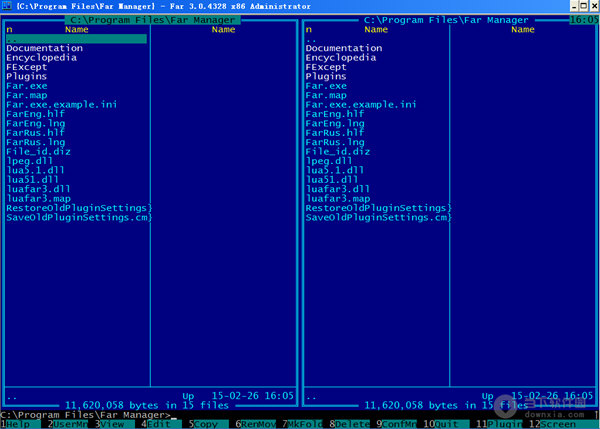Select the '..' entry in the right panel
Image resolution: width=600 pixels, height=429 pixels.
[x=311, y=39]
